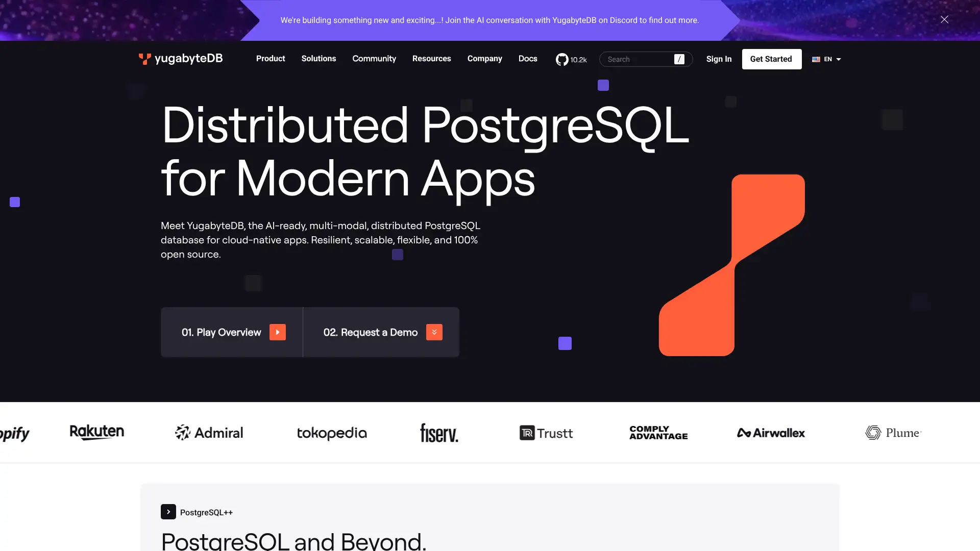Go to Docs
Image resolution: width=980 pixels, height=551 pixels.
(528, 59)
